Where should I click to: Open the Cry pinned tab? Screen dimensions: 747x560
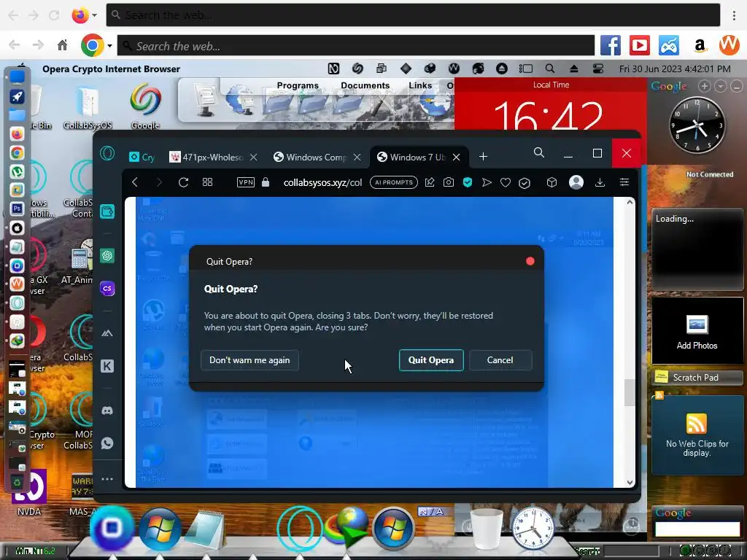tap(142, 157)
